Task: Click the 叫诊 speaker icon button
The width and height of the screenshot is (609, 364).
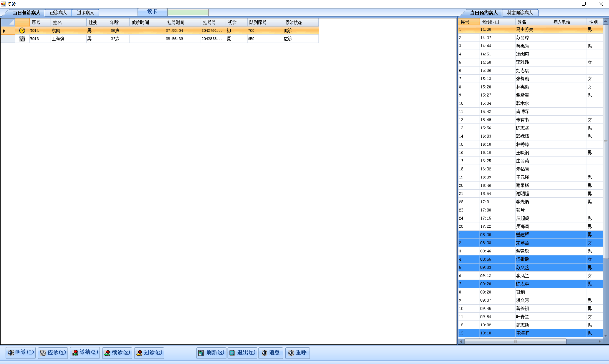Action: point(10,353)
